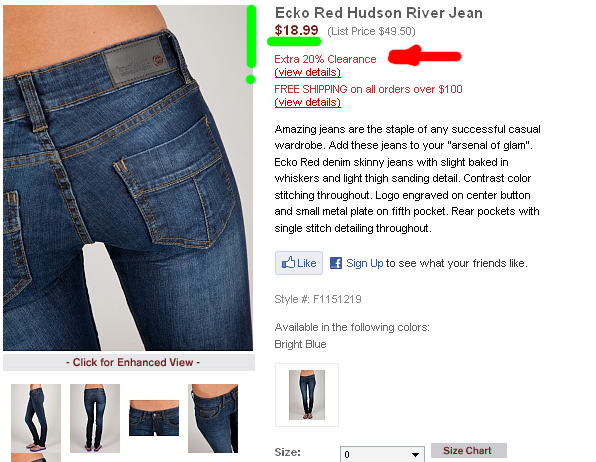The image size is (596, 462).
Task: Open the Size Chart
Action: [x=468, y=451]
